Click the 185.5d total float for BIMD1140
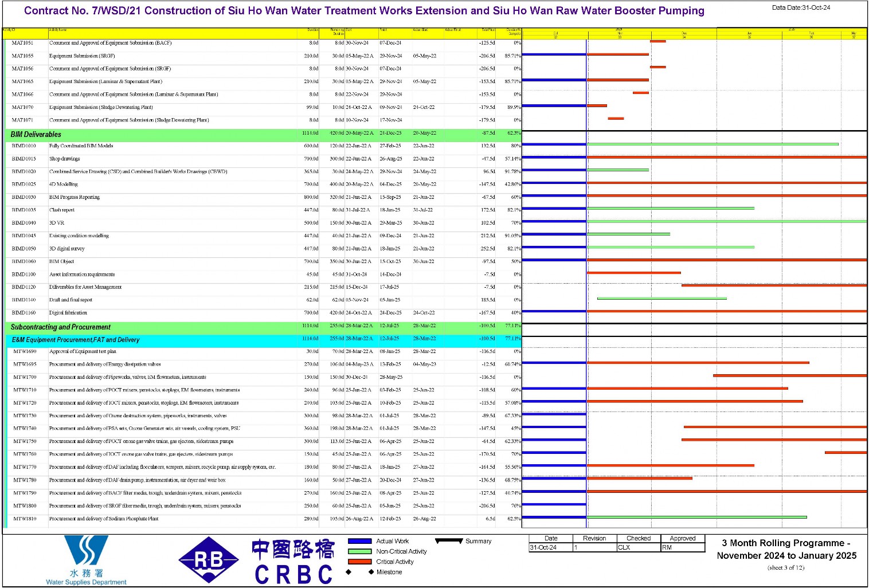869x588 pixels. click(487, 300)
